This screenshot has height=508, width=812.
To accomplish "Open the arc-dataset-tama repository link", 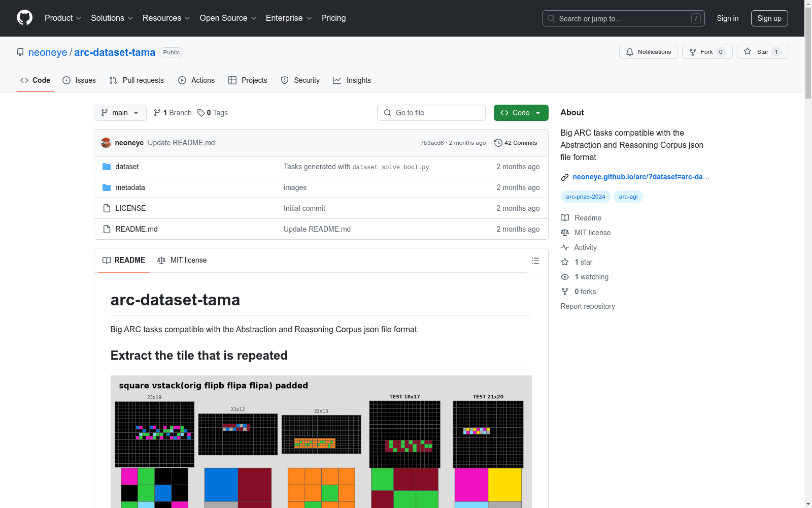I will click(x=115, y=52).
